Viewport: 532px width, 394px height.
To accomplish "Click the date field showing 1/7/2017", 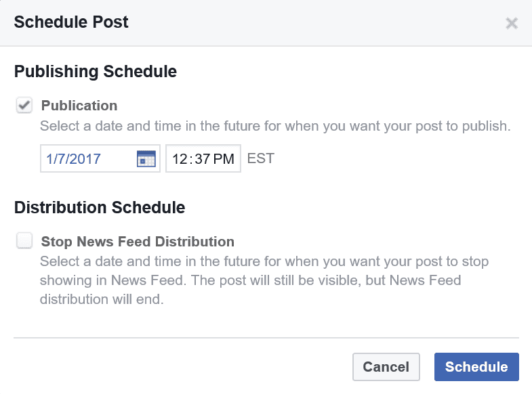I will click(100, 158).
